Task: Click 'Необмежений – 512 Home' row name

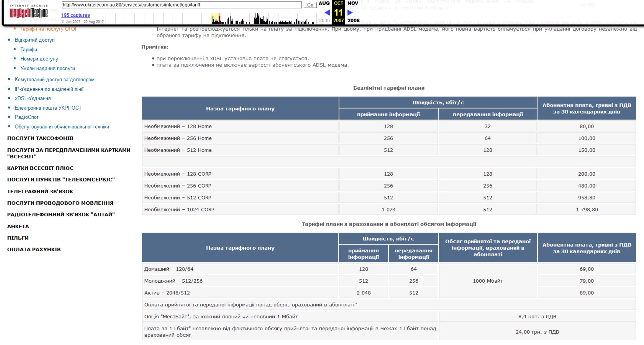Action: (x=178, y=150)
